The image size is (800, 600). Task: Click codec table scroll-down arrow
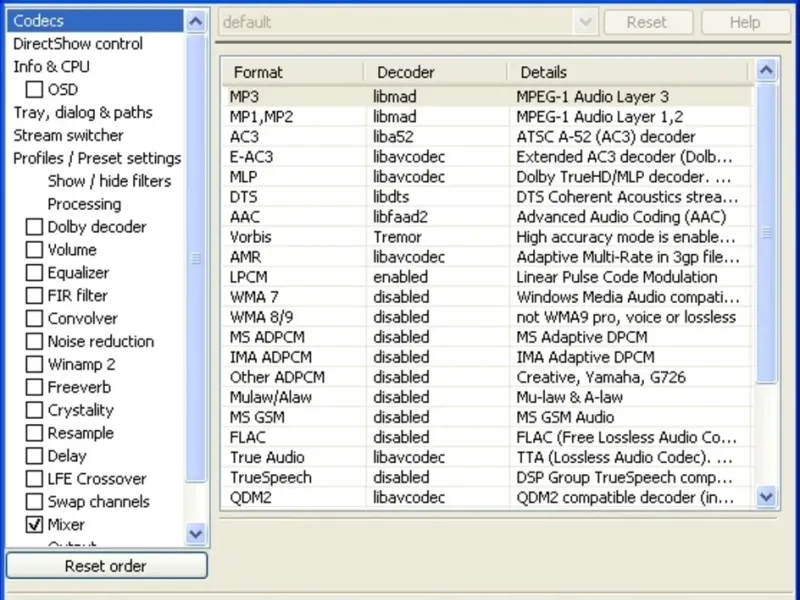coord(766,496)
